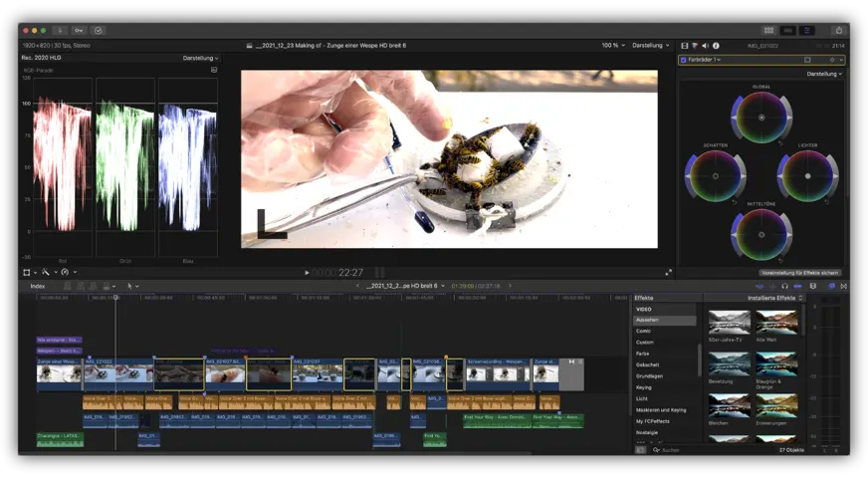The height and width of the screenshot is (478, 868).
Task: Uncheck the Farbräder 1 checkbox
Action: (684, 60)
